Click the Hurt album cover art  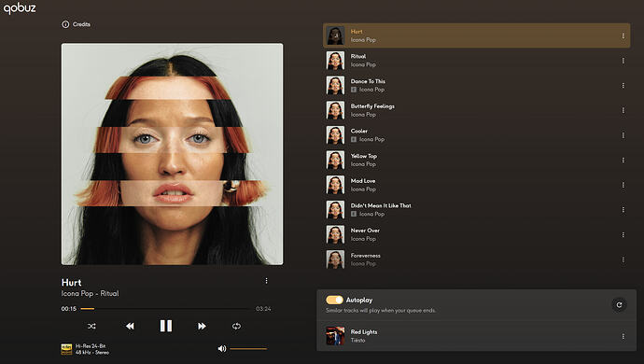tap(172, 154)
